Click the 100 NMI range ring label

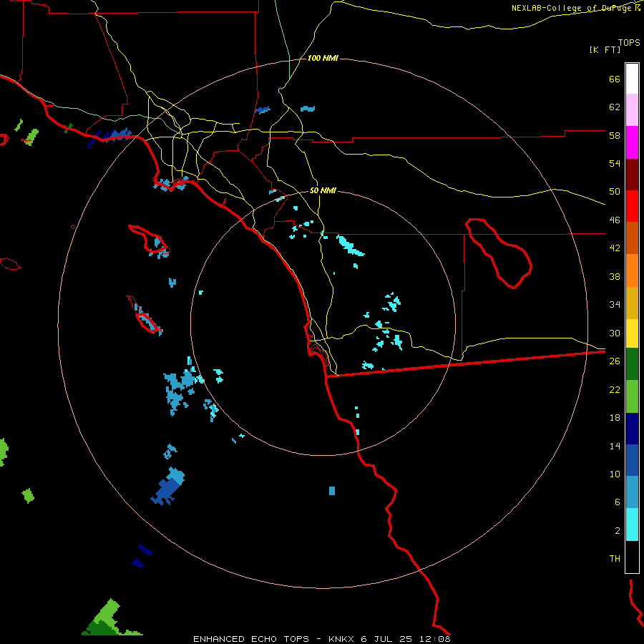pyautogui.click(x=323, y=59)
